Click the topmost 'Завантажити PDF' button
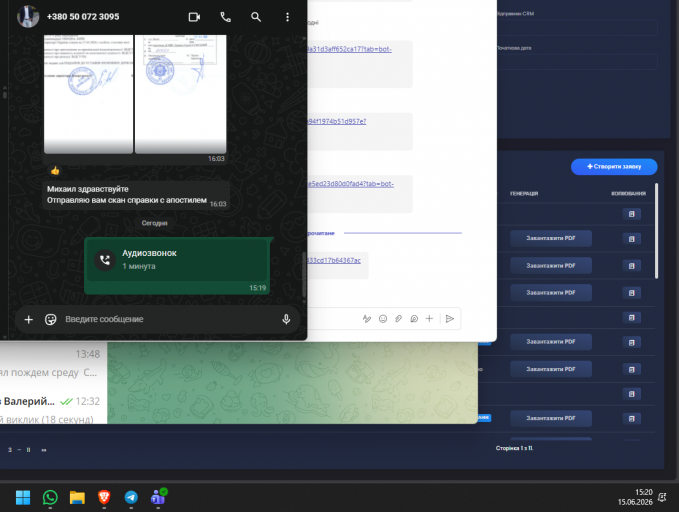Viewport: 679px width, 512px height. (x=551, y=238)
